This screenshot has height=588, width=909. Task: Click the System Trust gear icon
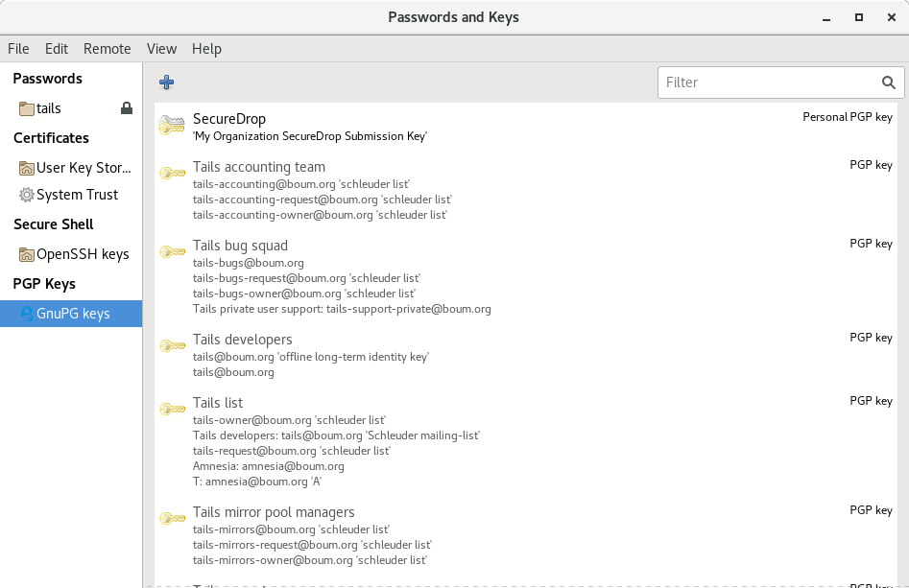pos(27,195)
